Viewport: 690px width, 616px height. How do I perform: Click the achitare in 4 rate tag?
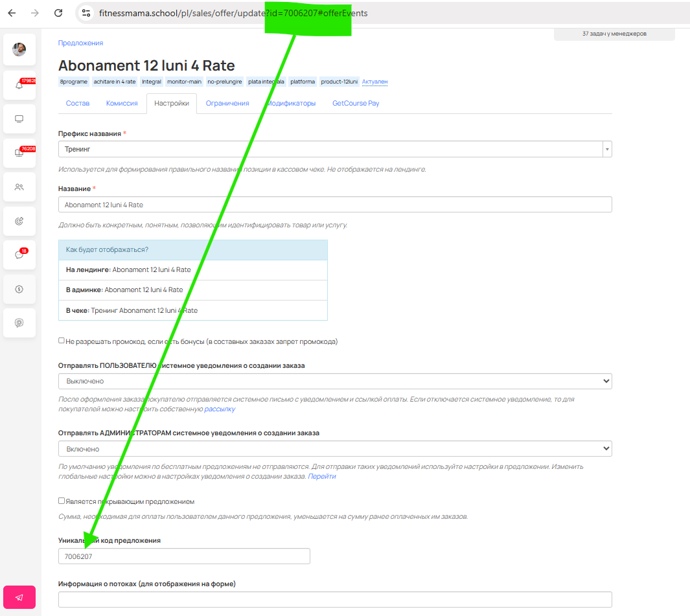click(115, 82)
